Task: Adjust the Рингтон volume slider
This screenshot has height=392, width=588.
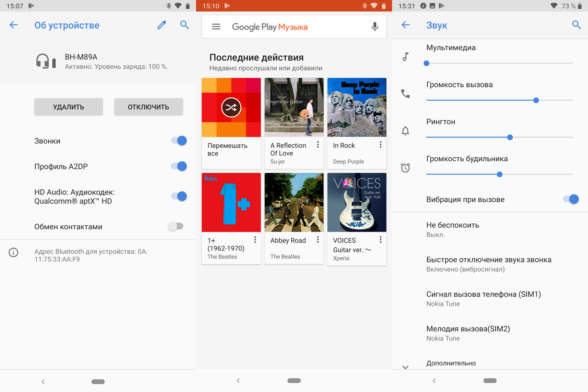Action: coord(499,137)
